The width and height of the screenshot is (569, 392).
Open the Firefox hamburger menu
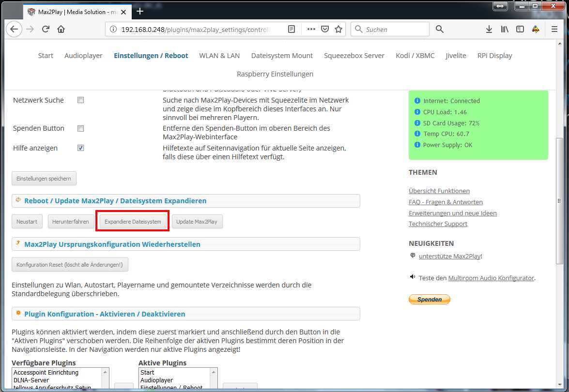pyautogui.click(x=554, y=29)
